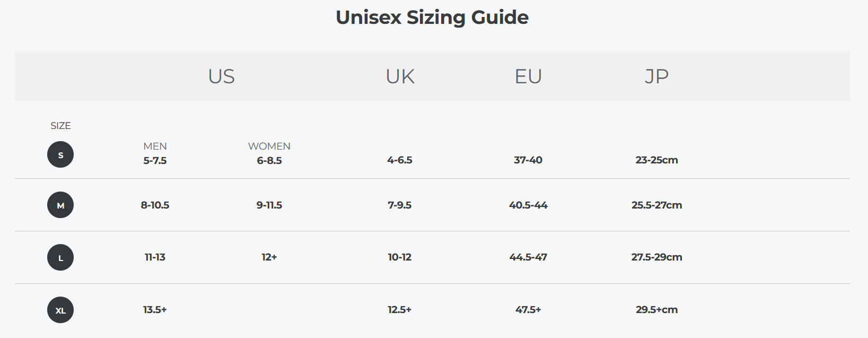Click the XL size circle badge
Viewport: 868px width, 338px height.
pos(60,310)
